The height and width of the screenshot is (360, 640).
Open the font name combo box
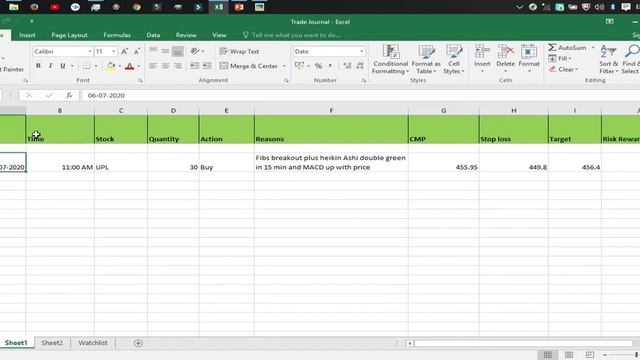62,51
